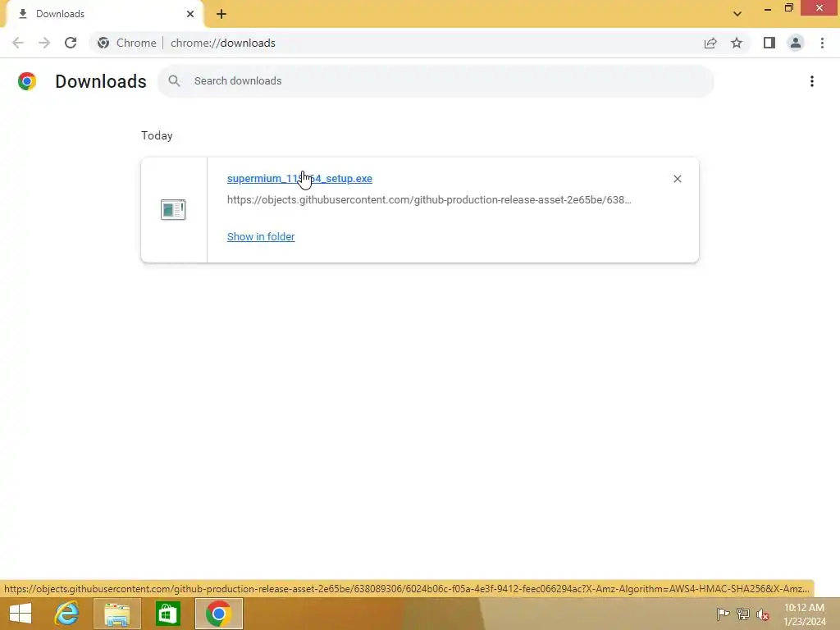Click the Chrome logo beside Downloads title
The width and height of the screenshot is (840, 630).
pyautogui.click(x=27, y=81)
